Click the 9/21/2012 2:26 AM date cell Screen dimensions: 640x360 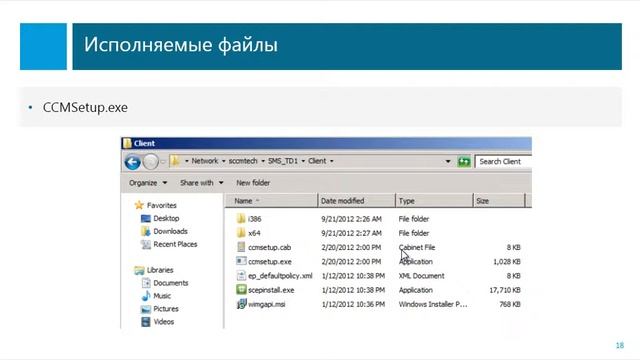[351, 219]
